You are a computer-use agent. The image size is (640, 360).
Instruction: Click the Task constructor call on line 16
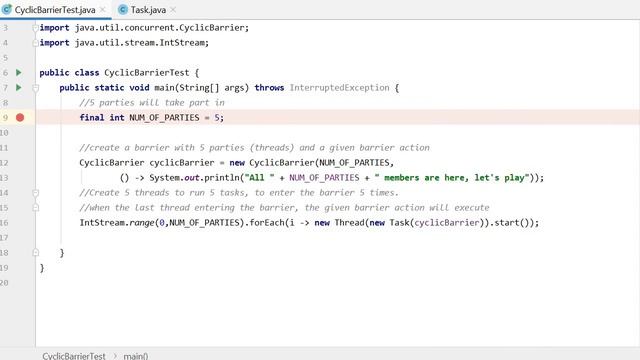click(x=400, y=222)
